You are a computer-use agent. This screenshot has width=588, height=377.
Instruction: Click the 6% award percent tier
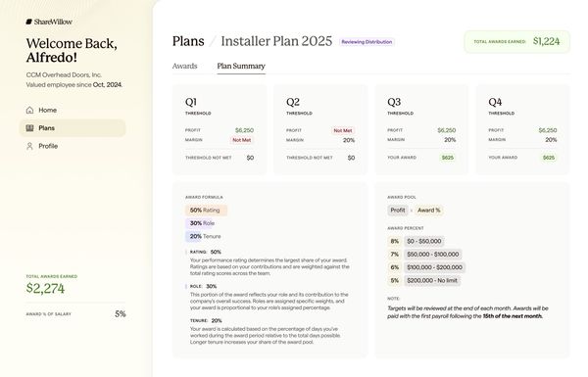coord(395,267)
